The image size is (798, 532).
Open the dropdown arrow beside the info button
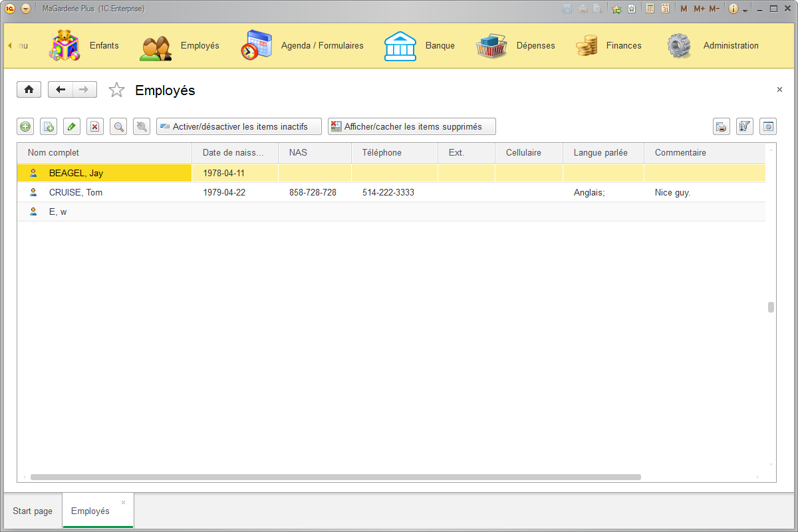coord(745,9)
